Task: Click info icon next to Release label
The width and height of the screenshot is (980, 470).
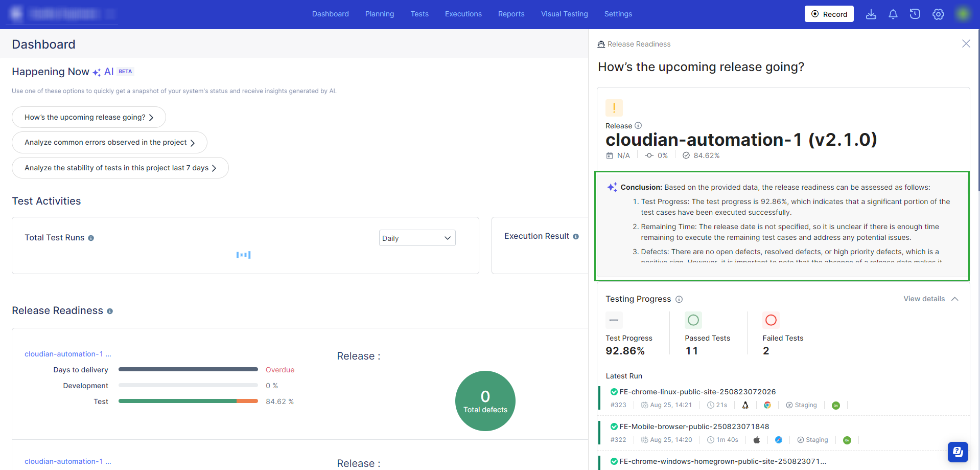Action: (x=638, y=126)
